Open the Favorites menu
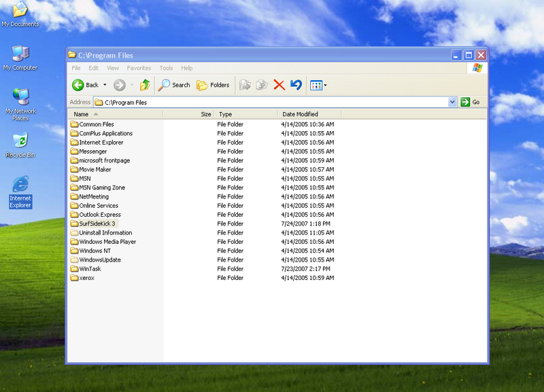This screenshot has height=392, width=544. (139, 68)
